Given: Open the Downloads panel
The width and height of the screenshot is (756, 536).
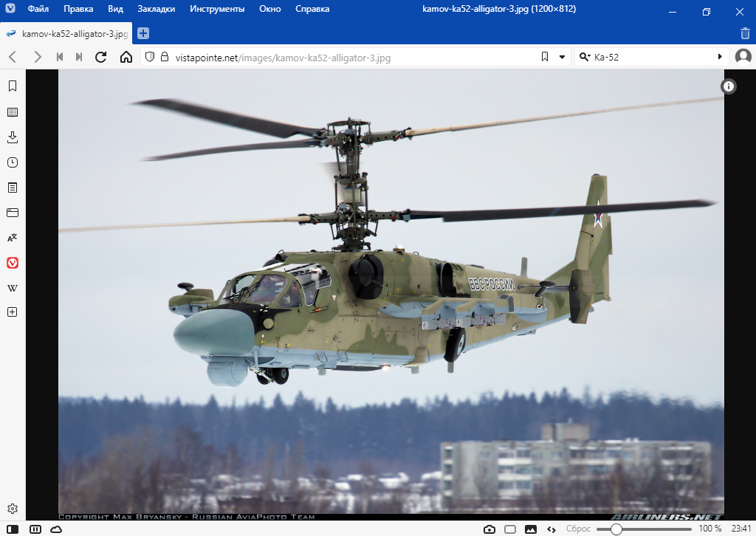Looking at the screenshot, I should point(13,137).
